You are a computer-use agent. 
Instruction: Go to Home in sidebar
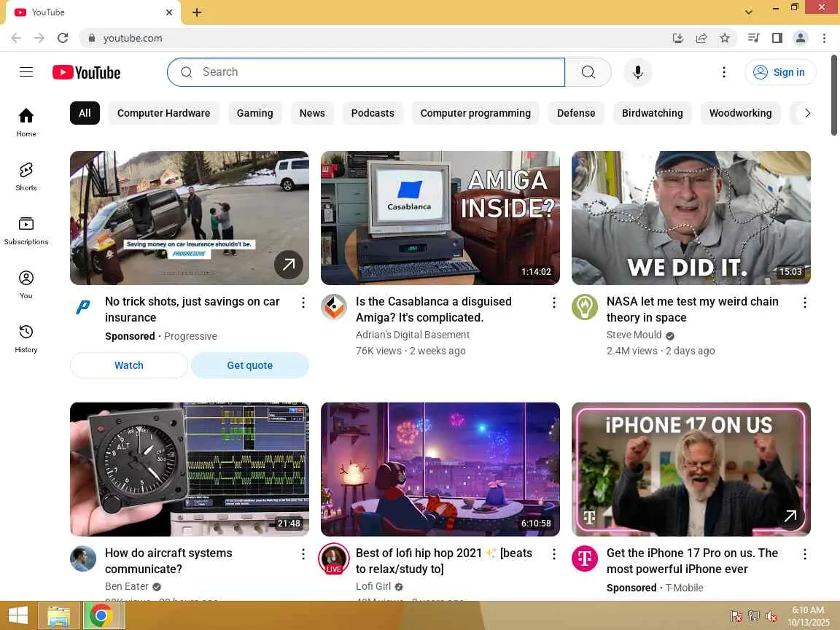pos(26,122)
